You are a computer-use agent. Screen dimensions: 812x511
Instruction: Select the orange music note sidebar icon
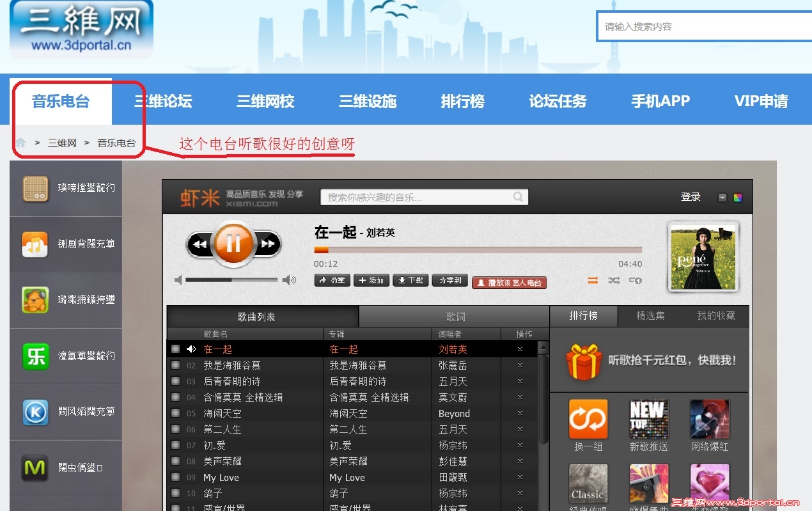(x=35, y=244)
